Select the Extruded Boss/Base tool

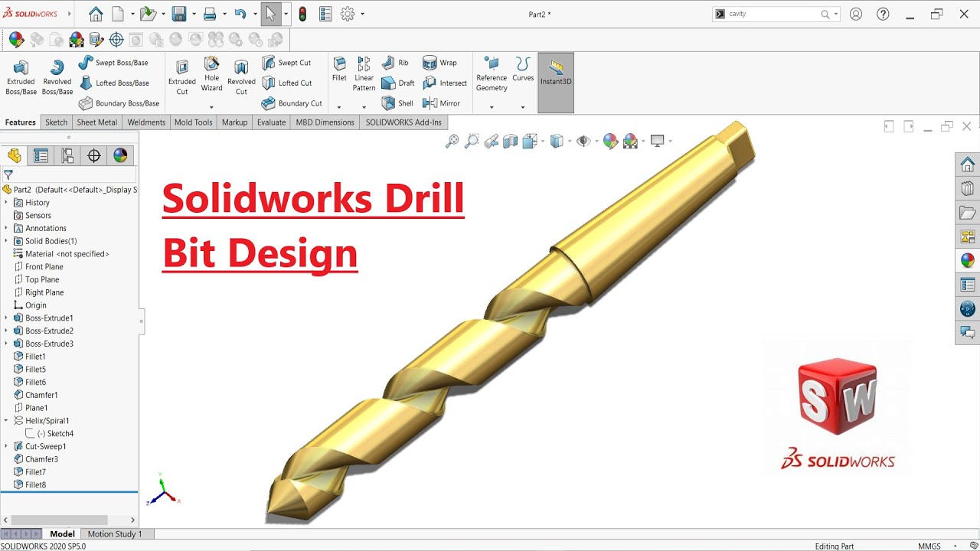pyautogui.click(x=21, y=77)
